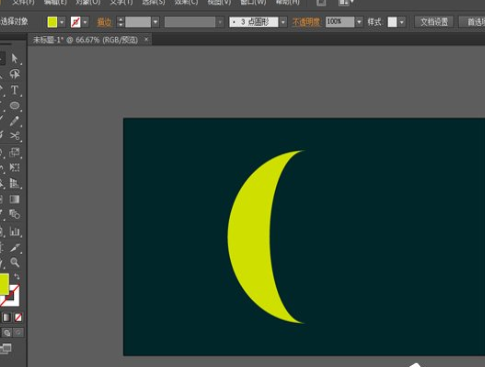Select the Scissors tool
The width and height of the screenshot is (485, 372).
tap(14, 136)
